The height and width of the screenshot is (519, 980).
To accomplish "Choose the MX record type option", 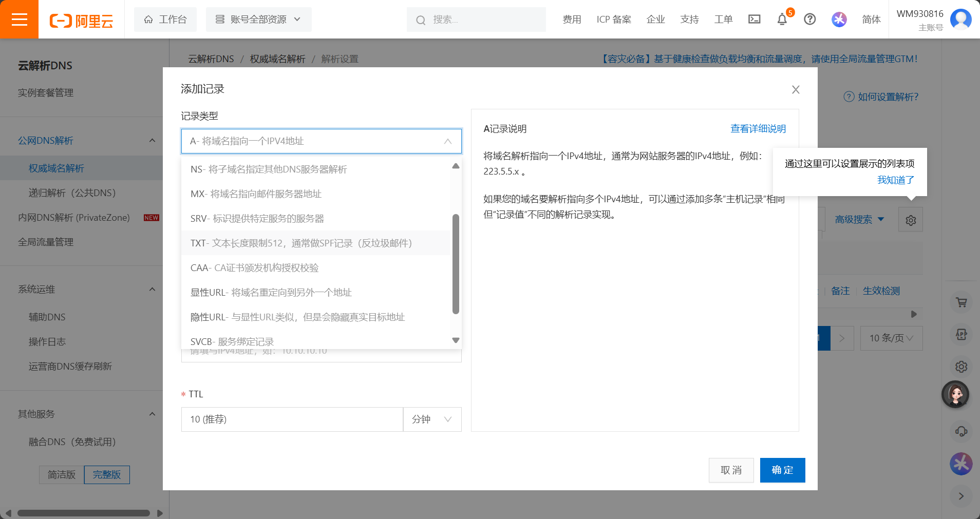I will point(256,194).
